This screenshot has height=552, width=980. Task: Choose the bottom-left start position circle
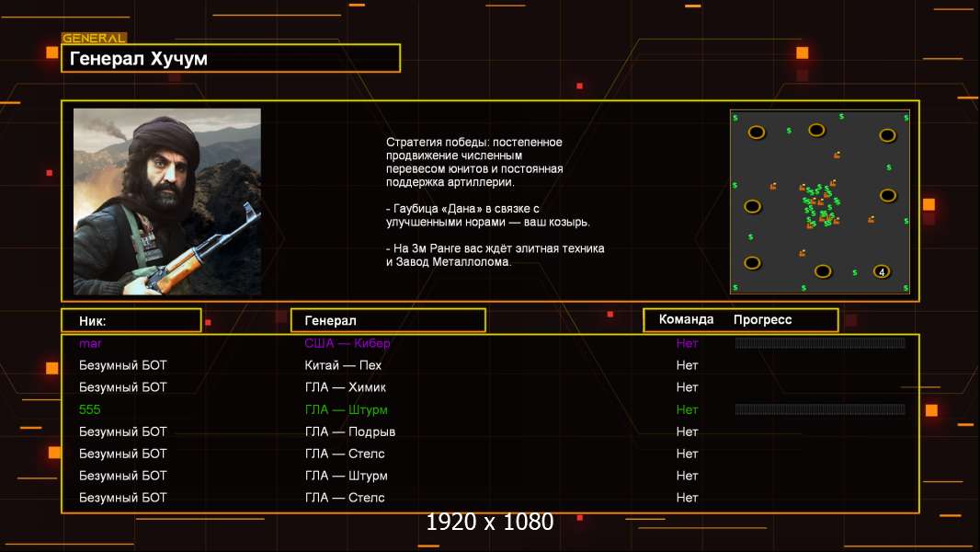click(753, 262)
